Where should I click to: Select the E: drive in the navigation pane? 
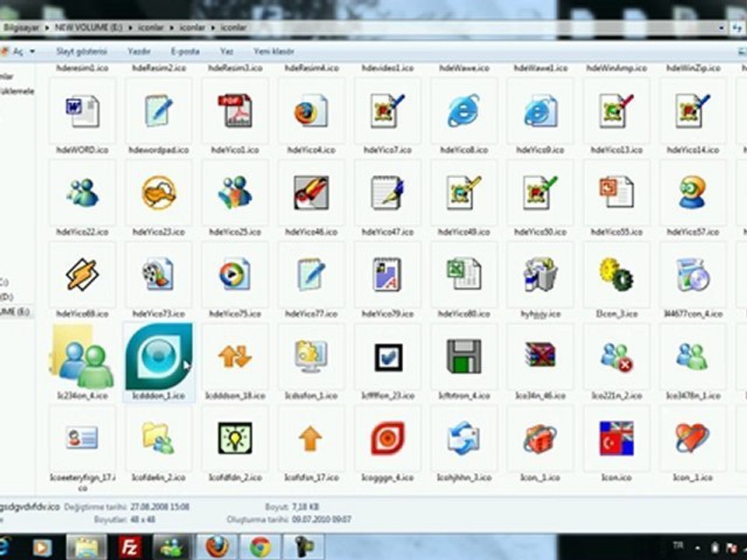pyautogui.click(x=15, y=311)
